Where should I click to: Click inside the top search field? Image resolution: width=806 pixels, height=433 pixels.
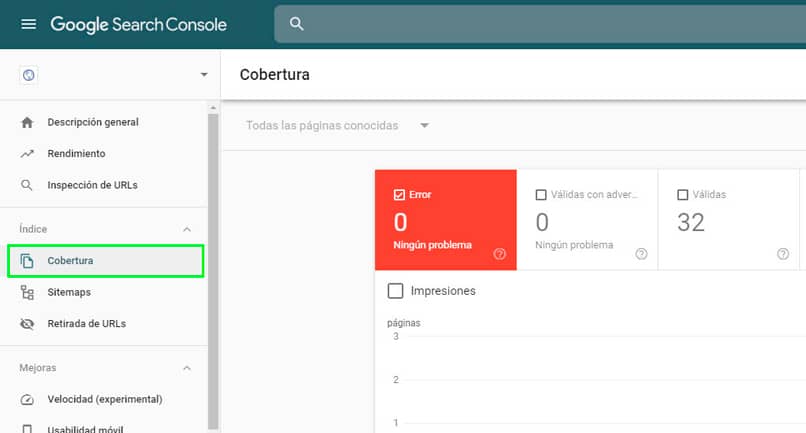click(540, 24)
